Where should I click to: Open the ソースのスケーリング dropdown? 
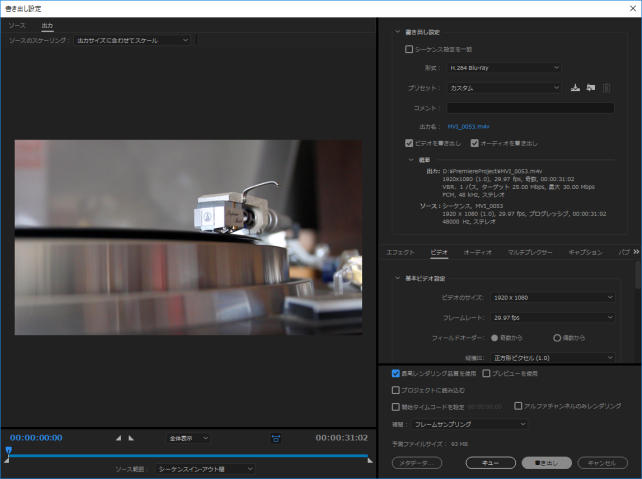132,40
